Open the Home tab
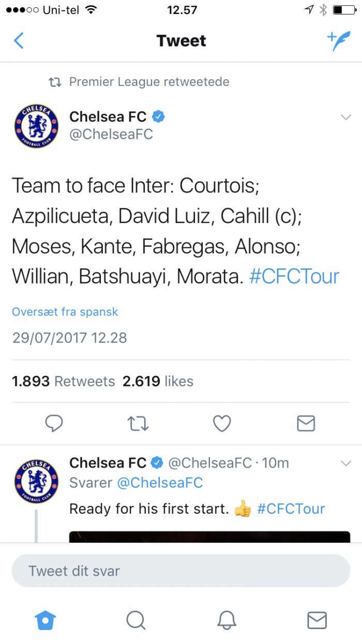The height and width of the screenshot is (644, 362). [x=46, y=619]
